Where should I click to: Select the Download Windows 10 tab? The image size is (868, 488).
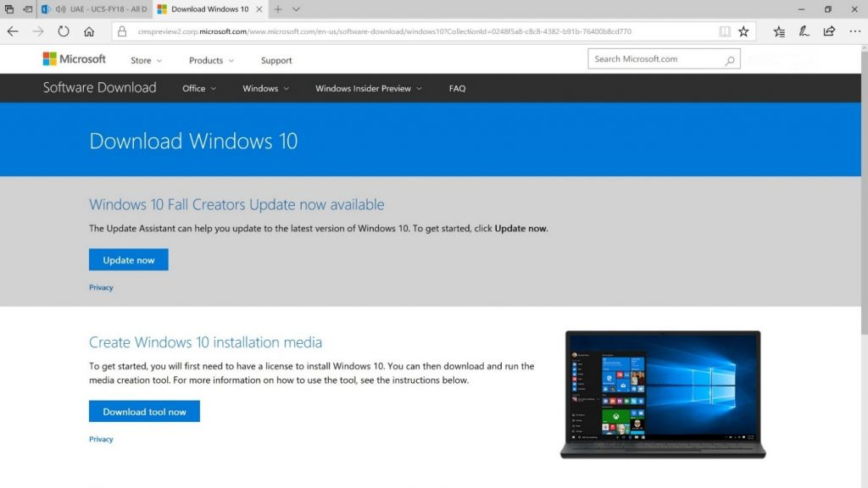pos(209,9)
